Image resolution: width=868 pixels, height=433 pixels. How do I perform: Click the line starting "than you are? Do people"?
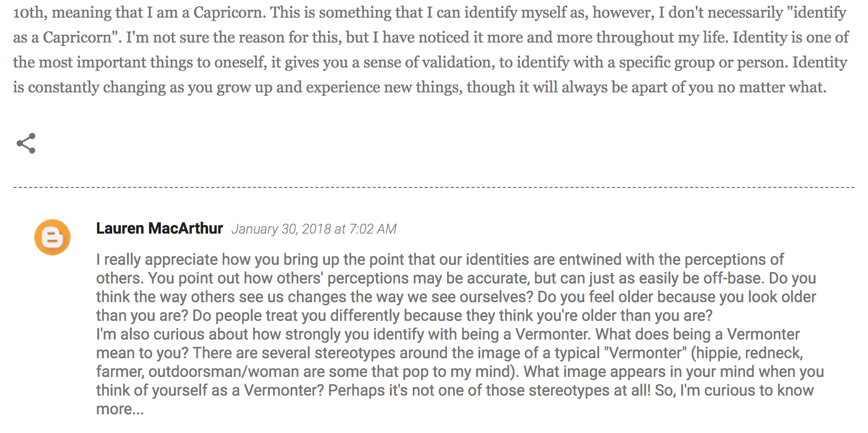pos(404,316)
